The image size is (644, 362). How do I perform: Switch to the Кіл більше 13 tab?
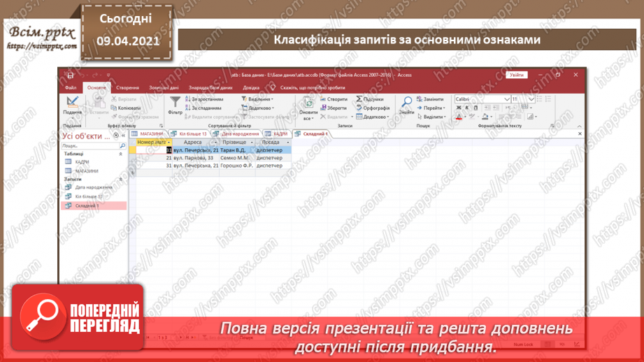[x=189, y=133]
